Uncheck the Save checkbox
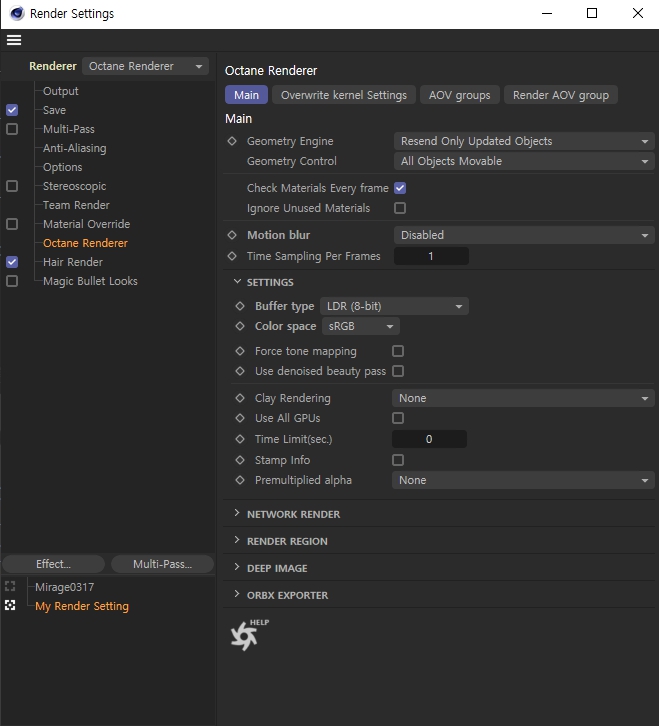 coord(12,110)
